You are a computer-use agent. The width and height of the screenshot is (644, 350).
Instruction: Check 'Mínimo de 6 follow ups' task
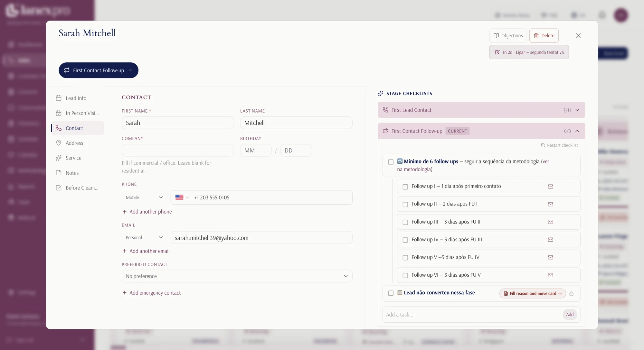[x=391, y=162]
